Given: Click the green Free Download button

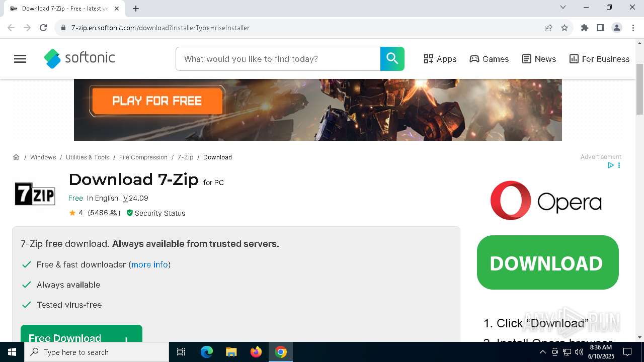Looking at the screenshot, I should (x=82, y=334).
